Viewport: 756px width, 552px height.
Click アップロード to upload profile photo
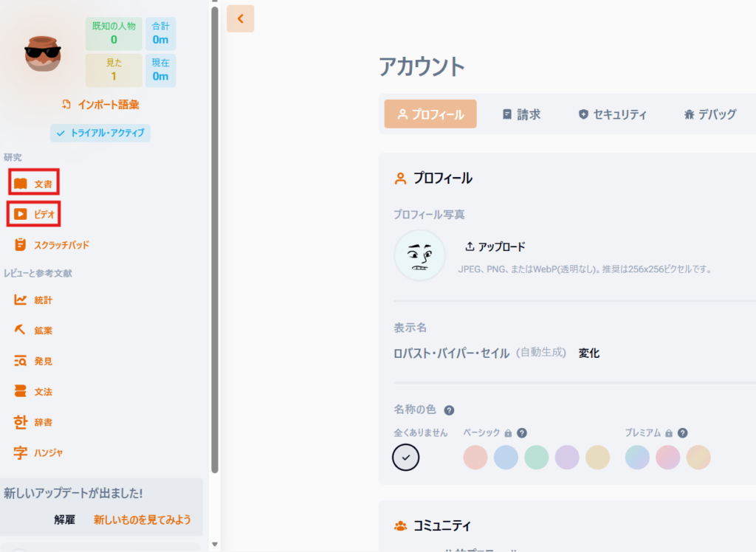495,246
